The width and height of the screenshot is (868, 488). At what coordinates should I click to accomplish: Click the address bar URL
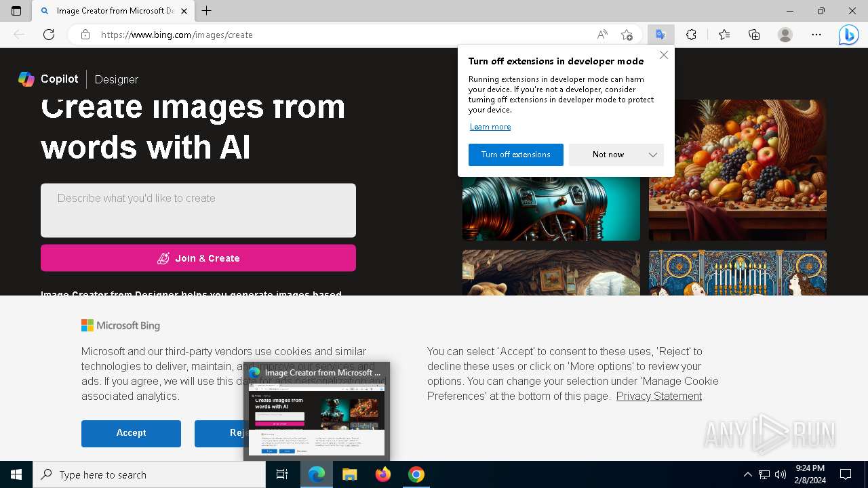pyautogui.click(x=176, y=35)
